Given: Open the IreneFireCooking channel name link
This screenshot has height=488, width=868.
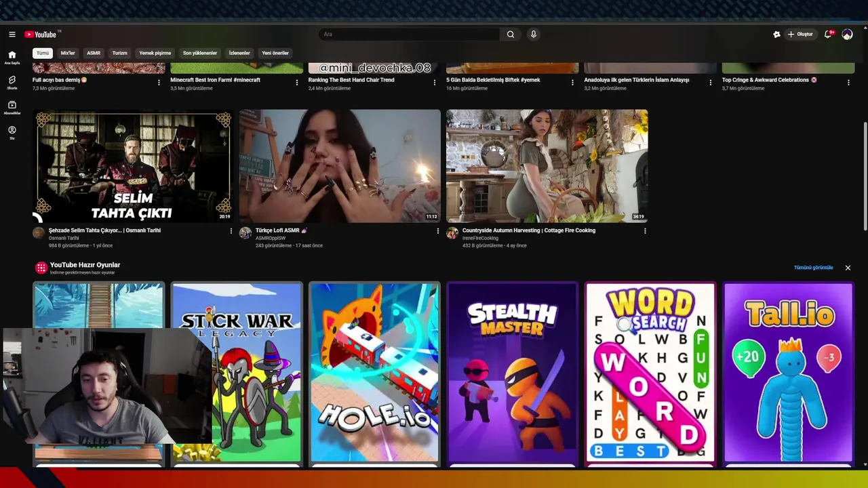Looking at the screenshot, I should click(480, 239).
